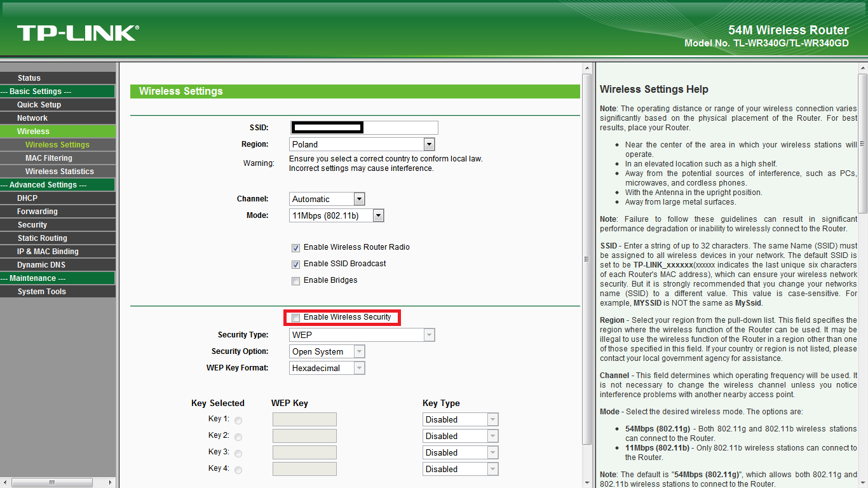Screen dimensions: 868x488
Task: Open the Security Type dropdown showing WEP
Action: [x=362, y=335]
